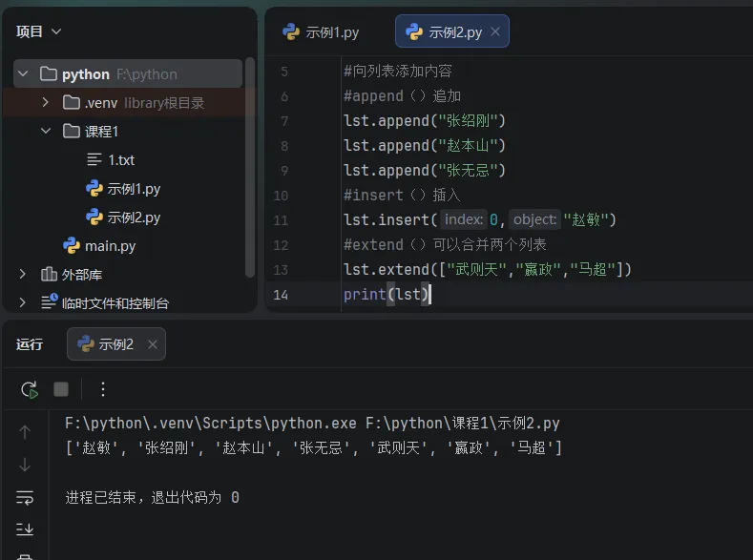Open 1.txt in the project tree

(x=121, y=159)
